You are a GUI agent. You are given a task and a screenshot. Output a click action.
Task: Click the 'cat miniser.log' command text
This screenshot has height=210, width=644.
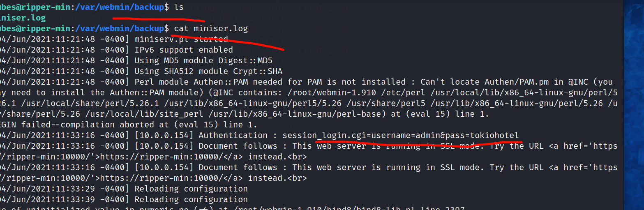point(211,28)
